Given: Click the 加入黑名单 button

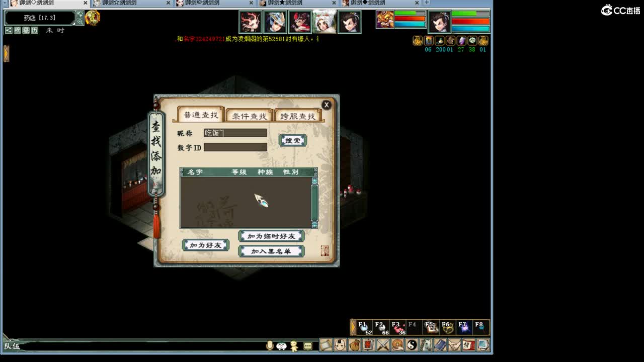Looking at the screenshot, I should (x=272, y=251).
